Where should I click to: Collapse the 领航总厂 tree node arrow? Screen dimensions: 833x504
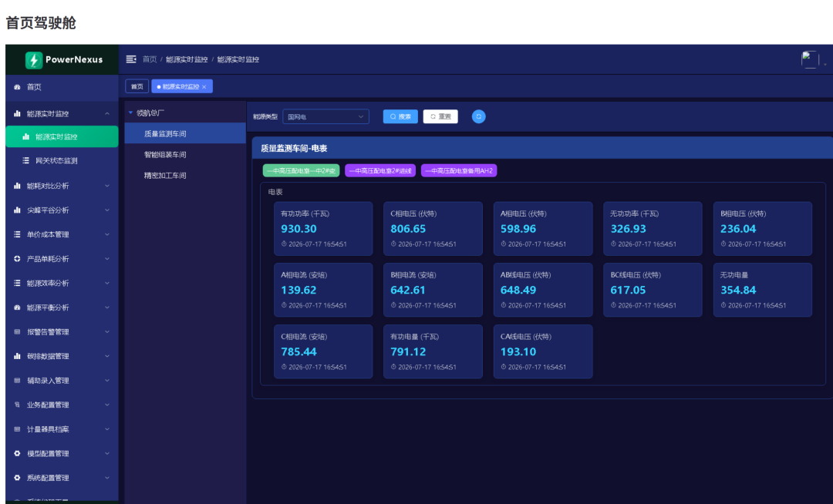[130, 113]
